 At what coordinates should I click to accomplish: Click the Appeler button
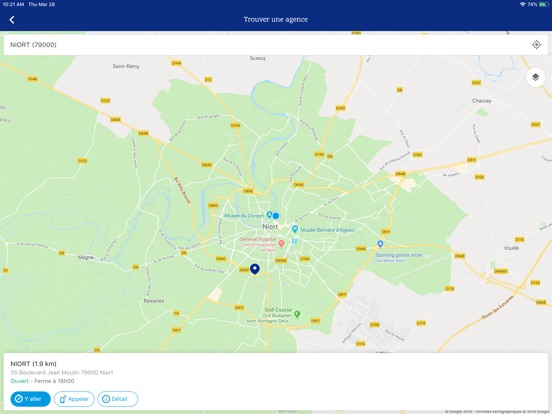coord(74,399)
